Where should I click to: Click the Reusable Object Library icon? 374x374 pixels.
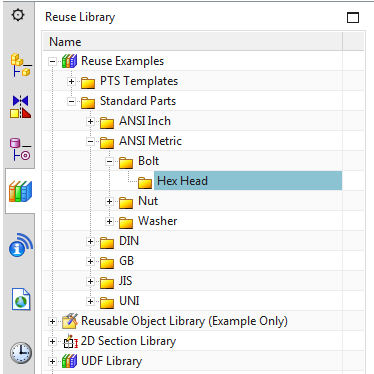pos(70,321)
